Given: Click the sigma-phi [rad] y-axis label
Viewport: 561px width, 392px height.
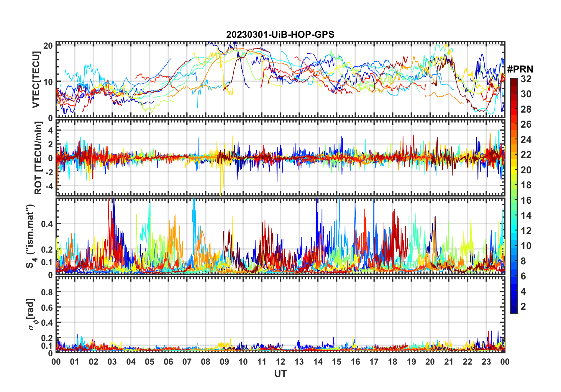Looking at the screenshot, I should [x=32, y=314].
